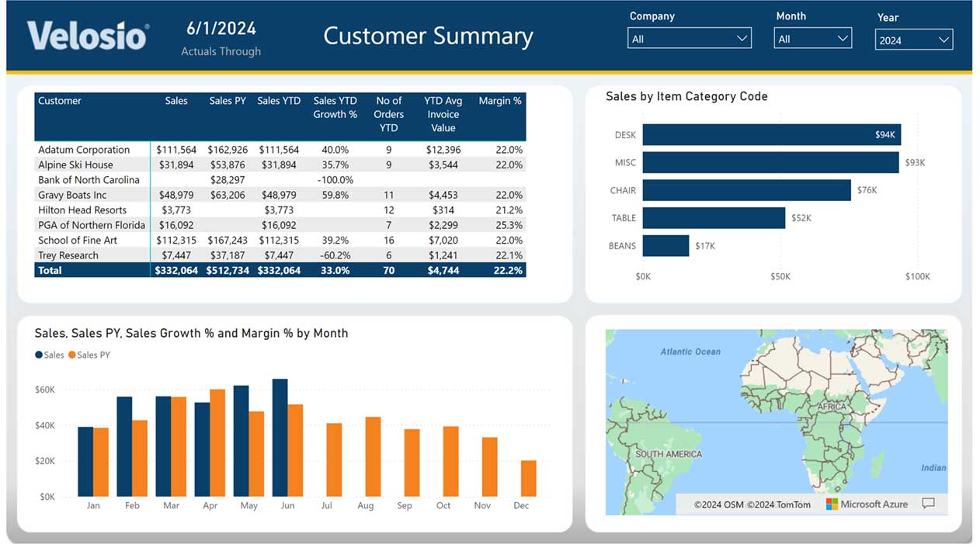Viewport: 980px width, 551px height.
Task: Open the map feedback speech bubble icon
Action: (928, 504)
